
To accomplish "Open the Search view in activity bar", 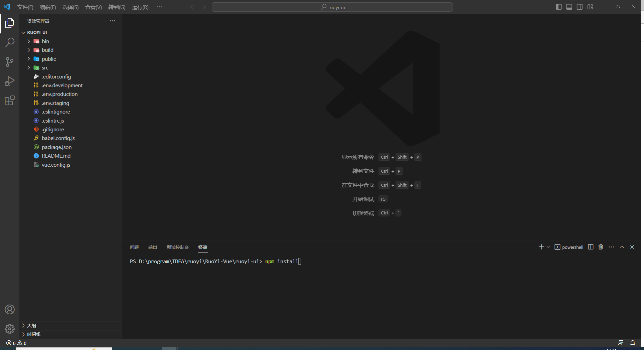I will (10, 42).
